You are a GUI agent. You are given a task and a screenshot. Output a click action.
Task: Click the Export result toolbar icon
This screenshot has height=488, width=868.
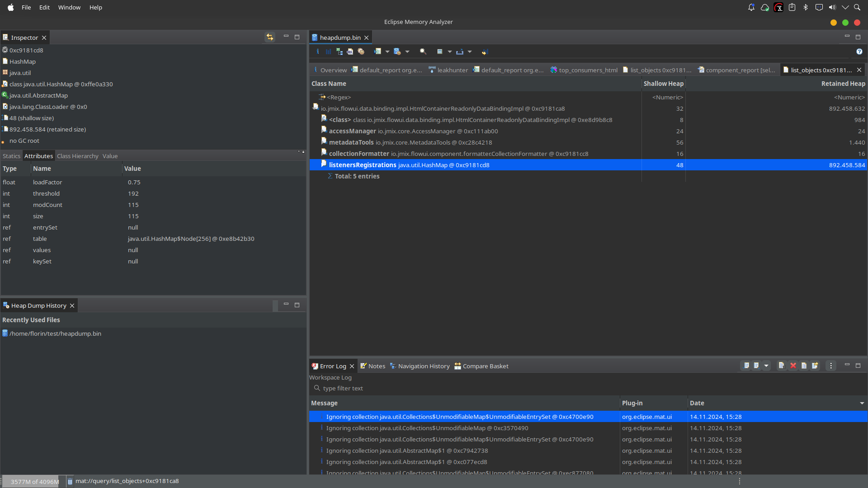[x=460, y=52]
